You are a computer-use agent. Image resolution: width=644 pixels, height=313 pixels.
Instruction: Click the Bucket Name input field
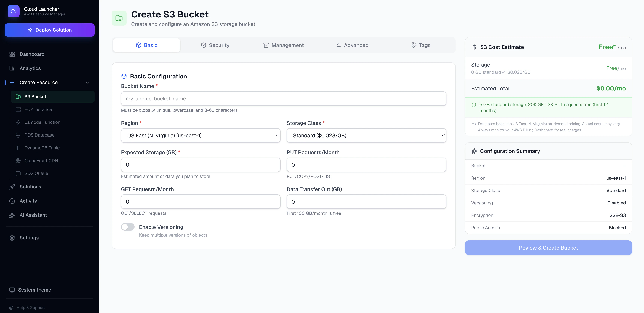click(x=284, y=99)
